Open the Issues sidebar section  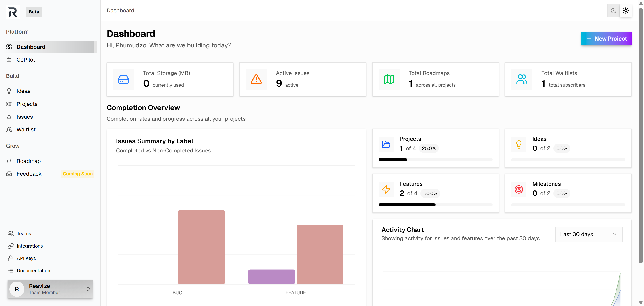[25, 117]
